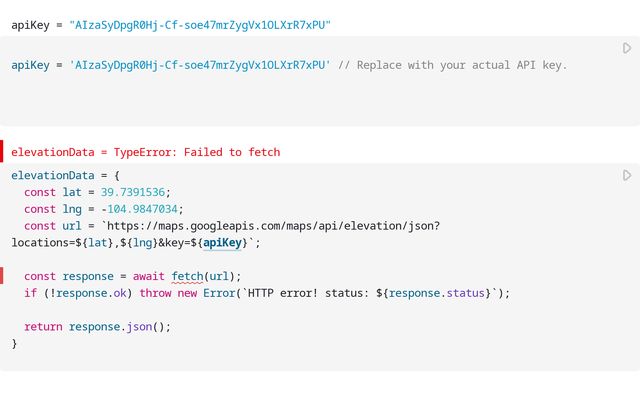Screen dimensions: 640x400
Task: Click the latitude value 39.7391536
Action: coord(135,192)
